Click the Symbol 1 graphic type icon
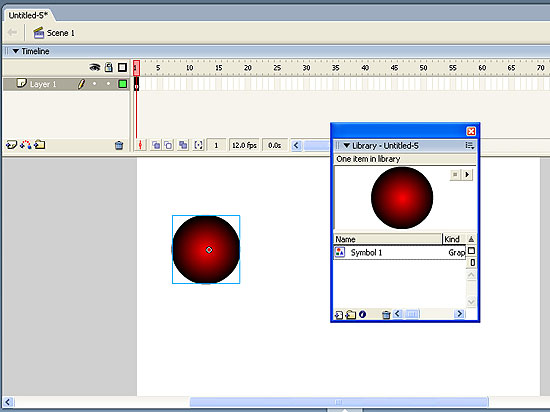Viewport: 550px width, 412px height. pyautogui.click(x=340, y=252)
